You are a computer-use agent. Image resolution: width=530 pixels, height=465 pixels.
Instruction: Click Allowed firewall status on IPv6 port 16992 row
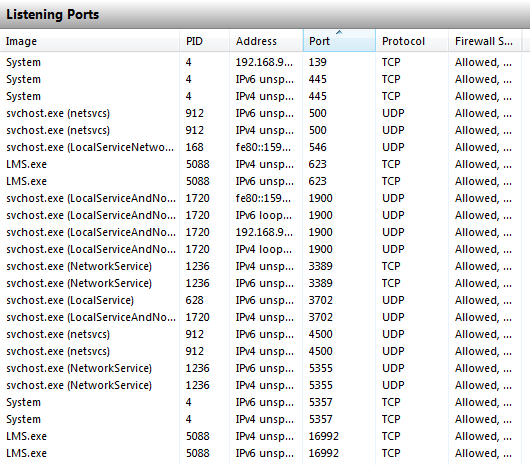click(483, 453)
